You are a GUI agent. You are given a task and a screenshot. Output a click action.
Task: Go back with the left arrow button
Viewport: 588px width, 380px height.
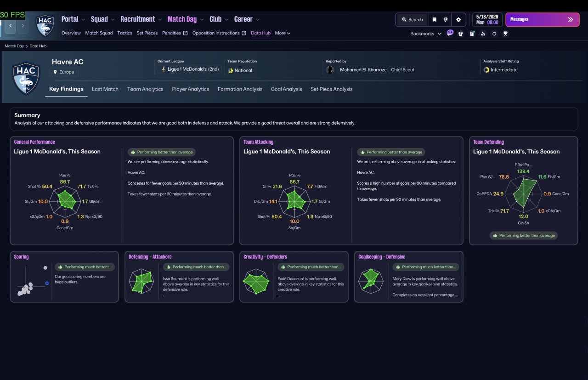11,26
